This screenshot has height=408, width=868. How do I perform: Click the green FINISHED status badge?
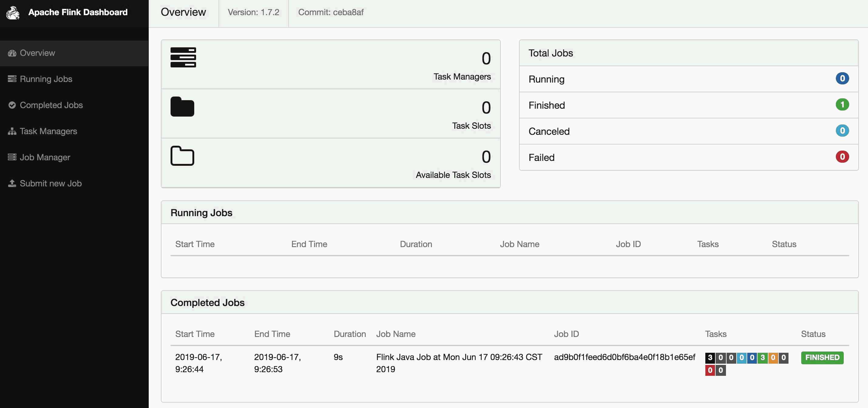pos(822,358)
